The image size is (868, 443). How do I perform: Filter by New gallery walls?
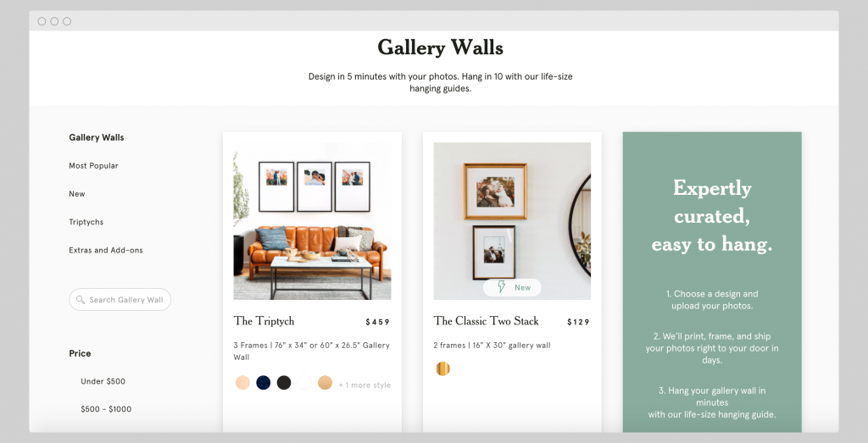click(x=77, y=194)
